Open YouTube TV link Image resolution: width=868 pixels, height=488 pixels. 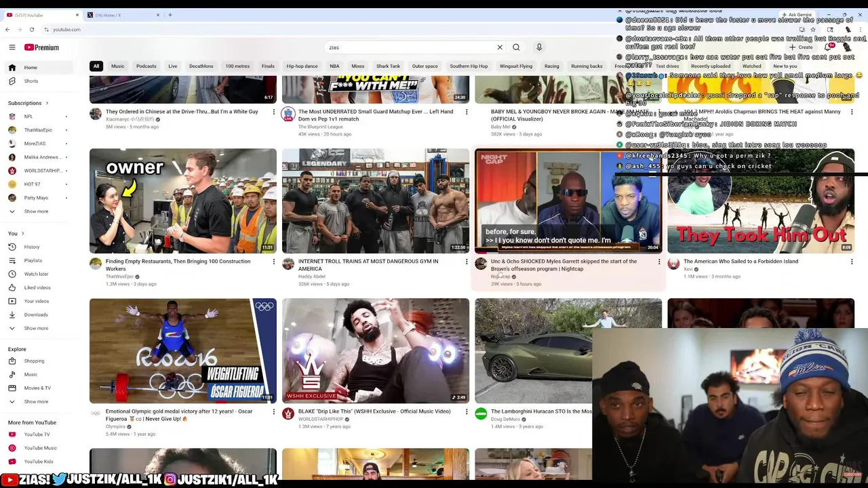point(39,434)
